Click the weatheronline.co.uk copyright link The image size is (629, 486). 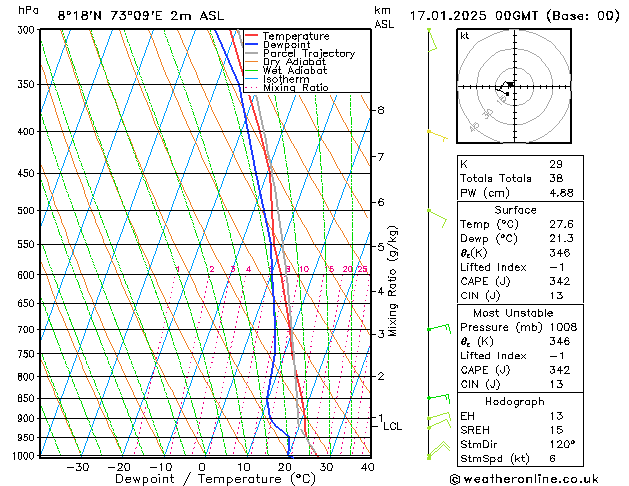click(524, 479)
